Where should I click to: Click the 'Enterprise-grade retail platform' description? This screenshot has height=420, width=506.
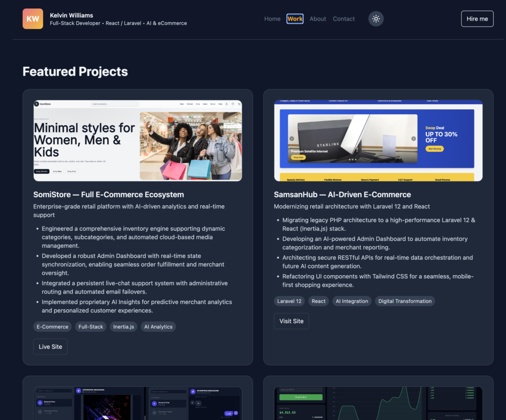click(129, 210)
